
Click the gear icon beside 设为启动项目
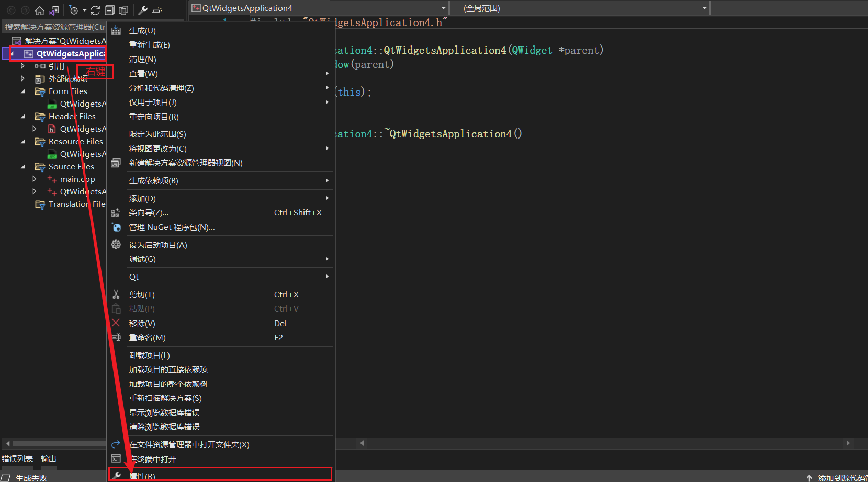pos(116,244)
